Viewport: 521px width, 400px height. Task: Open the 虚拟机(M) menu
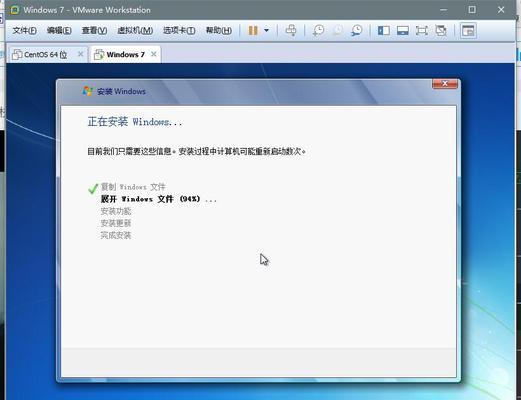[135, 31]
